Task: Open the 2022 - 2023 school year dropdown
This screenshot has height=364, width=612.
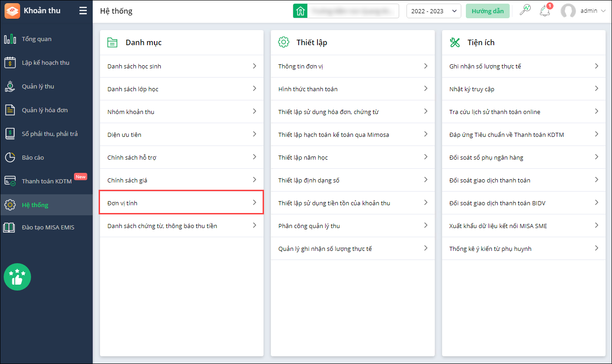Action: coord(433,11)
